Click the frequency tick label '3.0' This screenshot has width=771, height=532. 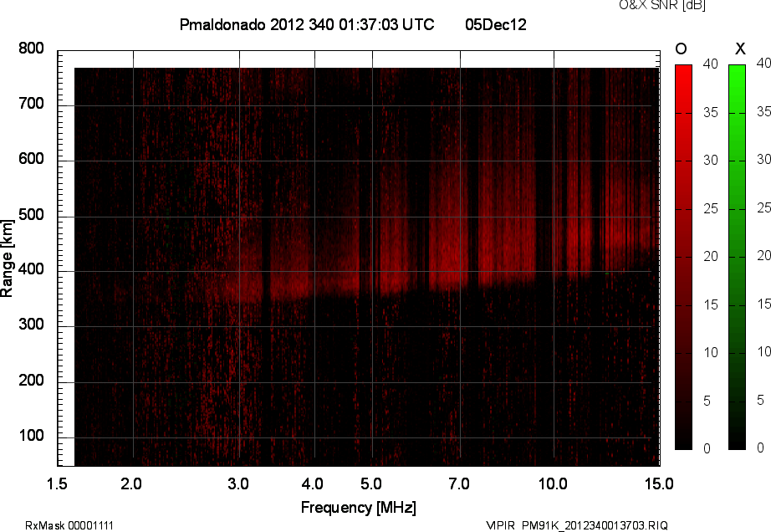pos(238,483)
